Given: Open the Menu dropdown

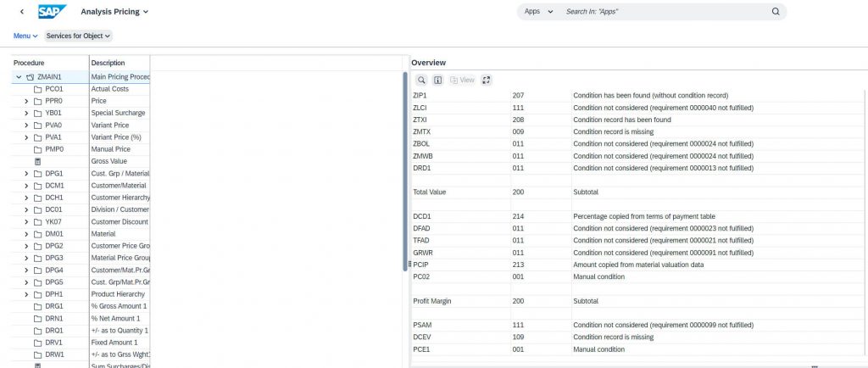Looking at the screenshot, I should click(x=25, y=36).
